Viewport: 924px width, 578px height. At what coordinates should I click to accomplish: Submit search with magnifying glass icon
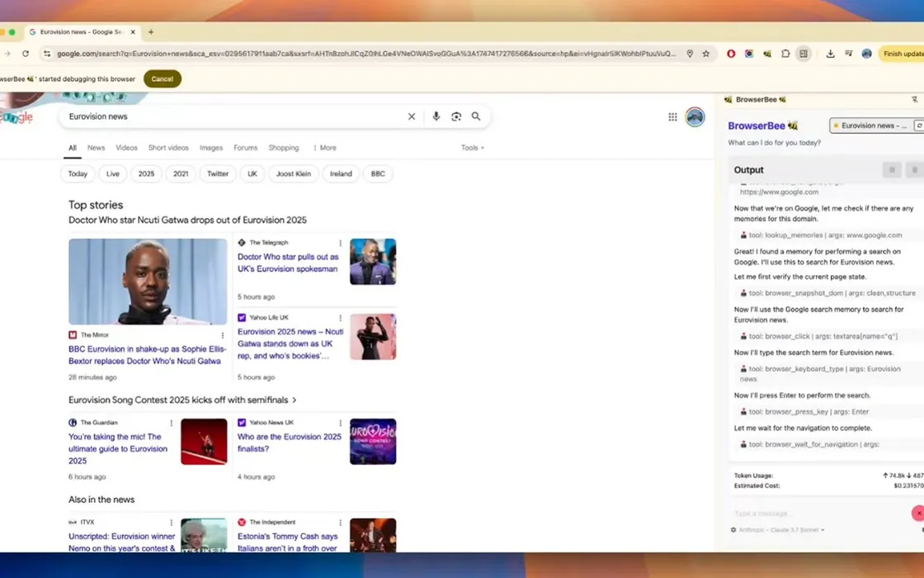(476, 116)
